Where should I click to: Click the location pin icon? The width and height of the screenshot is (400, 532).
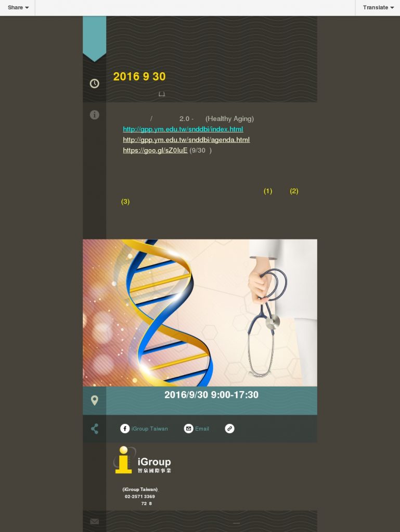94,401
